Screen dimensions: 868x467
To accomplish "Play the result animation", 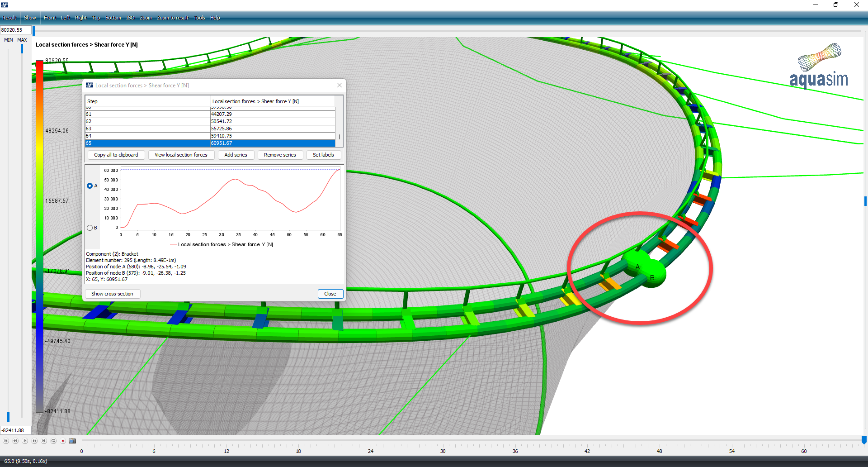I will pos(25,441).
